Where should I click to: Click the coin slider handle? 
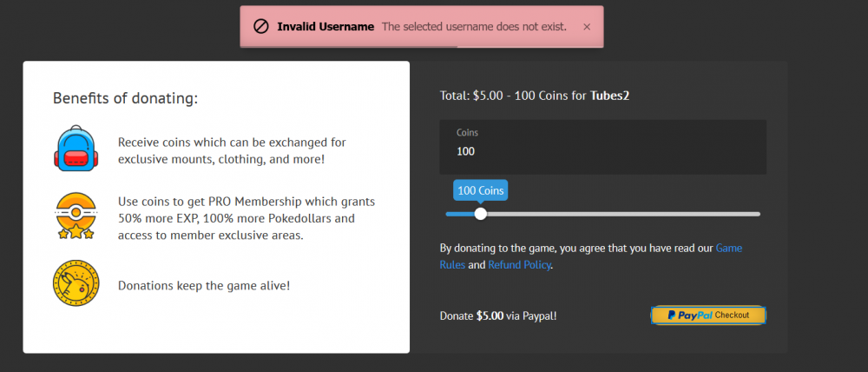[481, 214]
